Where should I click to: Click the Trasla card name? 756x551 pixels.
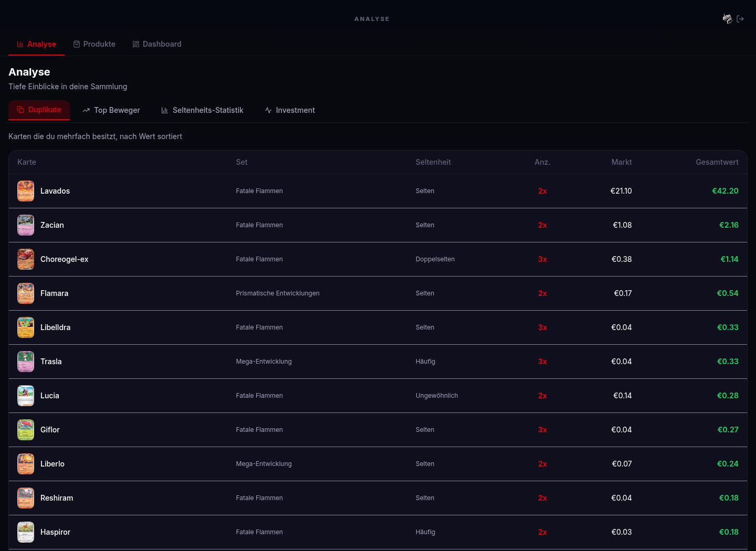coord(51,362)
